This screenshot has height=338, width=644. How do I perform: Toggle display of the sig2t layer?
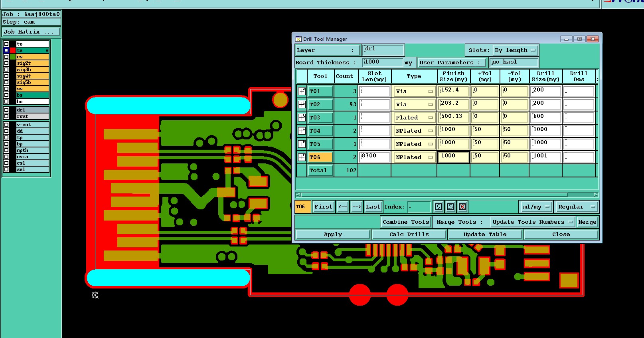click(6, 63)
